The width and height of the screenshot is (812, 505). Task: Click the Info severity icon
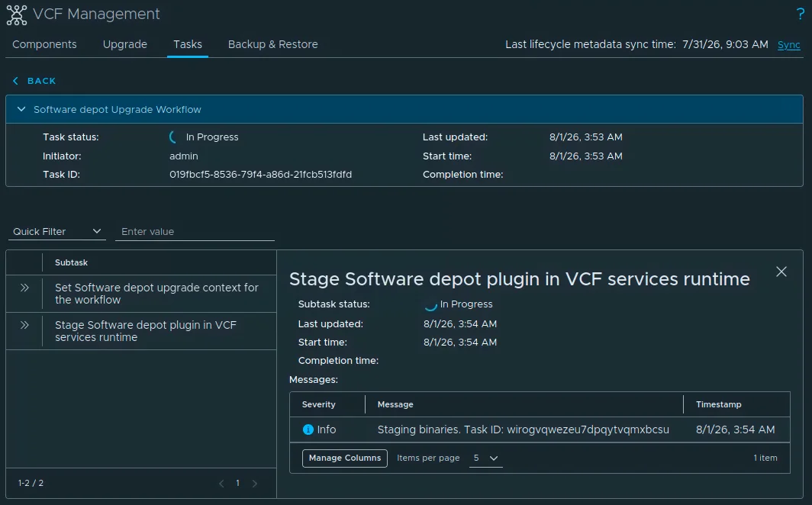tap(308, 429)
